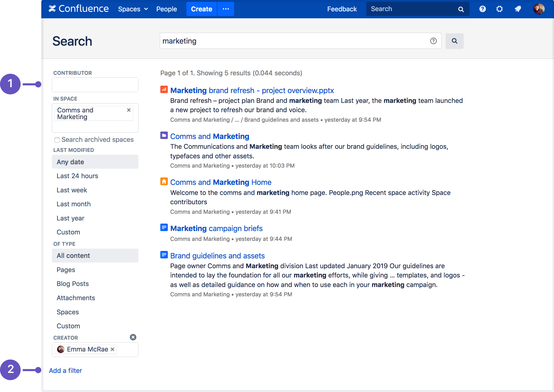Select Blog Posts content type filter
Screen dimensions: 554x392
[x=72, y=283]
